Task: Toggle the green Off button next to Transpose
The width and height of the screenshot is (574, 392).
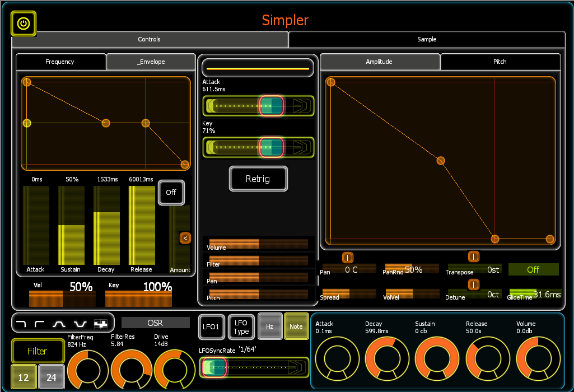Action: pos(533,270)
